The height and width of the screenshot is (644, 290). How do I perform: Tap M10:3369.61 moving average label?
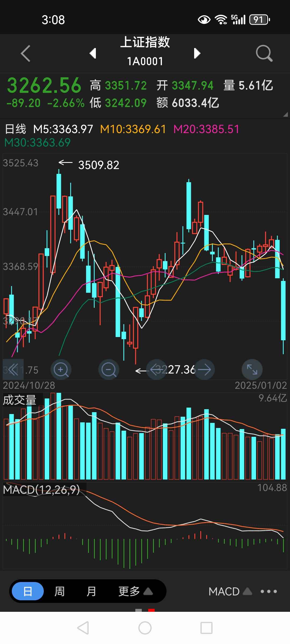click(x=133, y=129)
